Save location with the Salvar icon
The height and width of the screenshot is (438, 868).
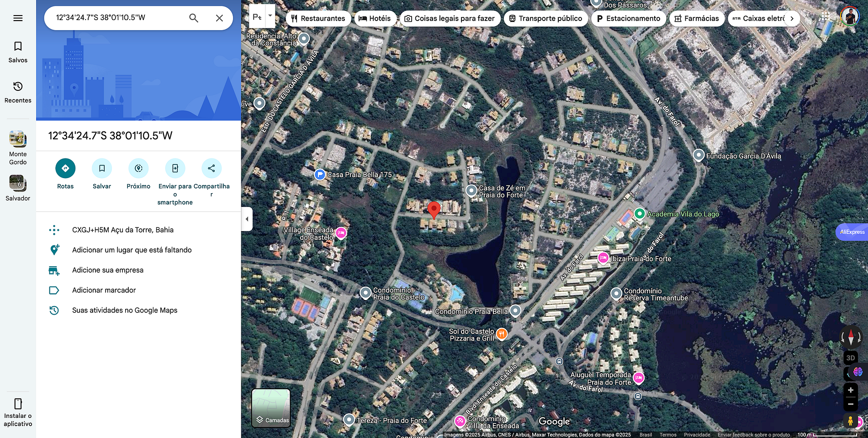(x=102, y=169)
